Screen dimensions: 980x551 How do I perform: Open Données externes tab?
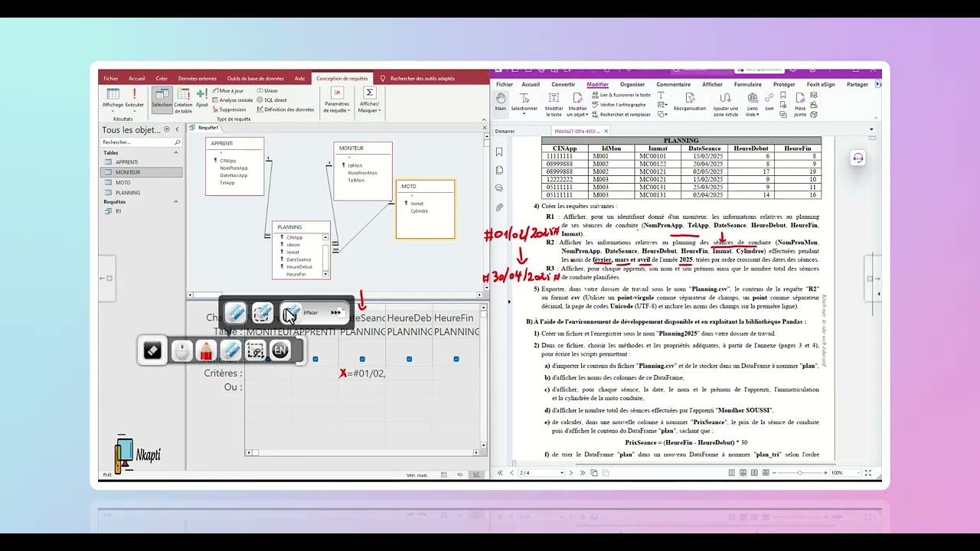pos(198,78)
